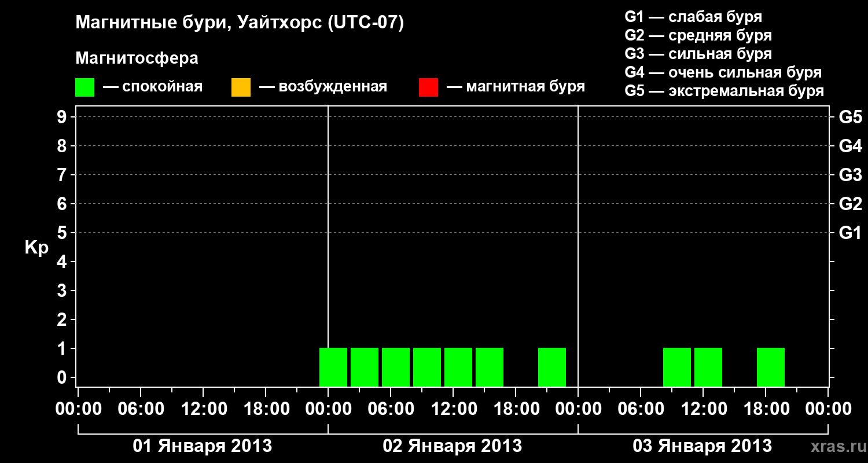
Task: Select the green bar around 09:00 on 02 January
Action: pos(427,367)
